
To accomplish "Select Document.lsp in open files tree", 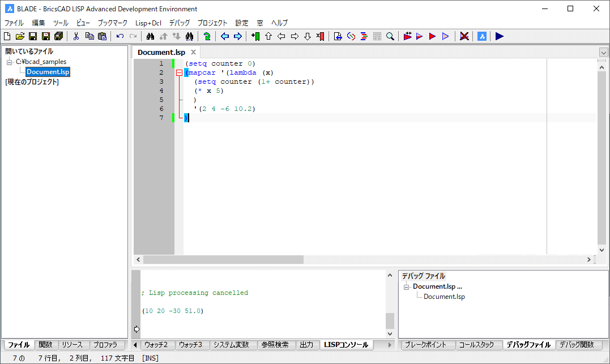I will click(x=48, y=72).
